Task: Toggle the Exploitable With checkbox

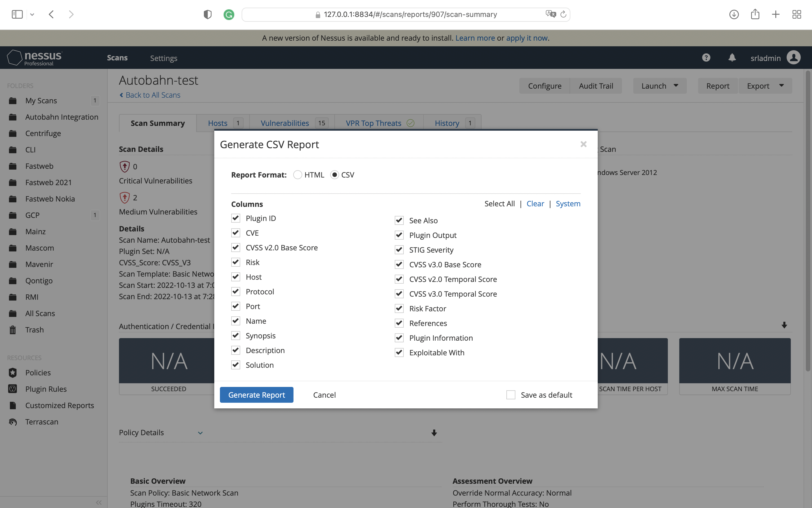Action: pos(399,352)
